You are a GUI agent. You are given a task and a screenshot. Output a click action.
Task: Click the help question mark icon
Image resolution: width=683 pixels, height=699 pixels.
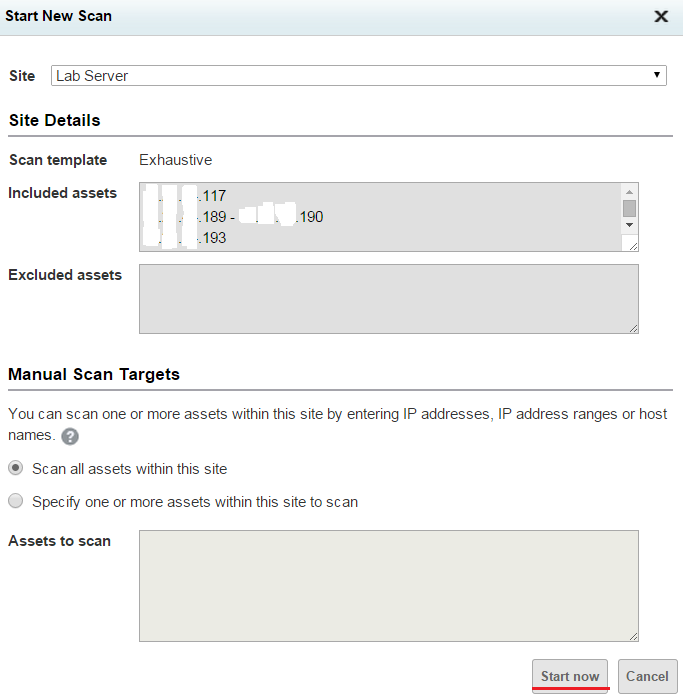coord(70,437)
